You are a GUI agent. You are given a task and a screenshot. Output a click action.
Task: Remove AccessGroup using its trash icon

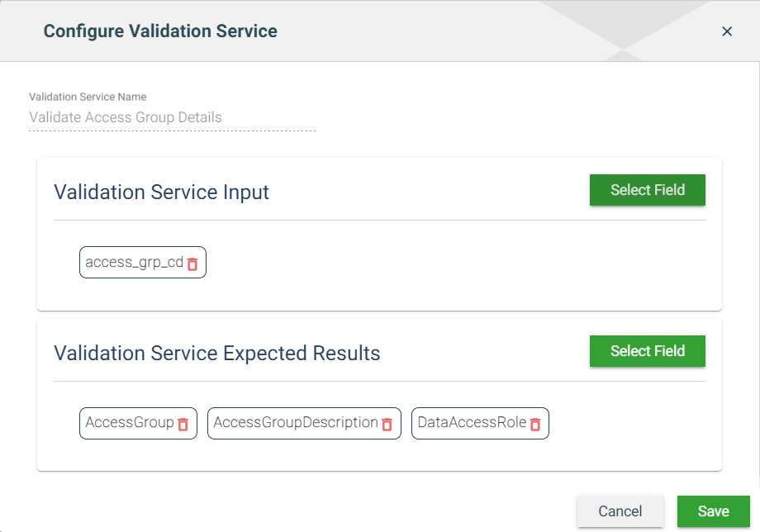[x=183, y=424]
